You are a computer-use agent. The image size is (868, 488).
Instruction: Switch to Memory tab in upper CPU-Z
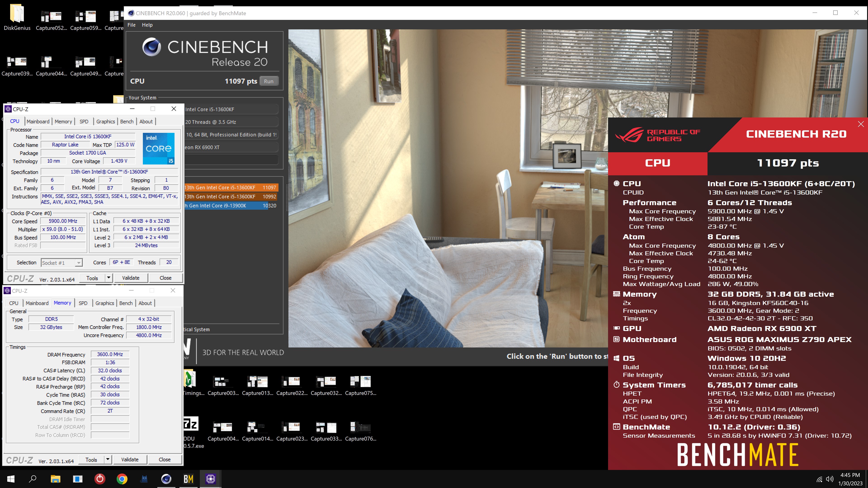pyautogui.click(x=63, y=122)
